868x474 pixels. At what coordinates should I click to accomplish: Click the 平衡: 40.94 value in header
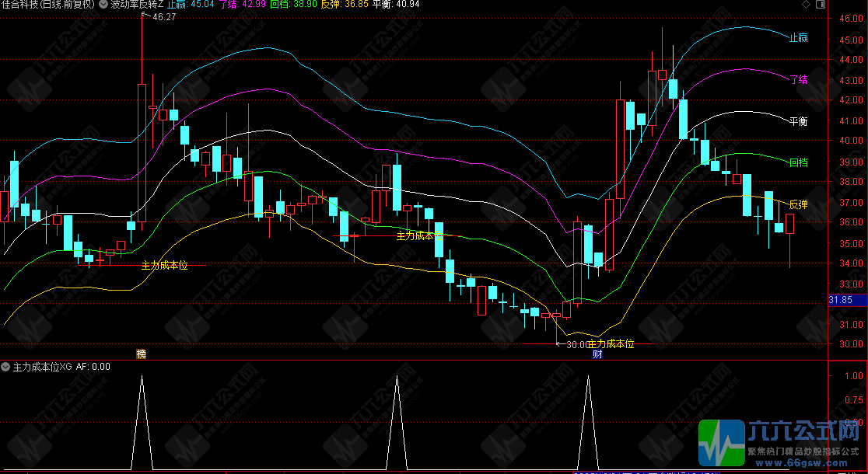pyautogui.click(x=396, y=5)
